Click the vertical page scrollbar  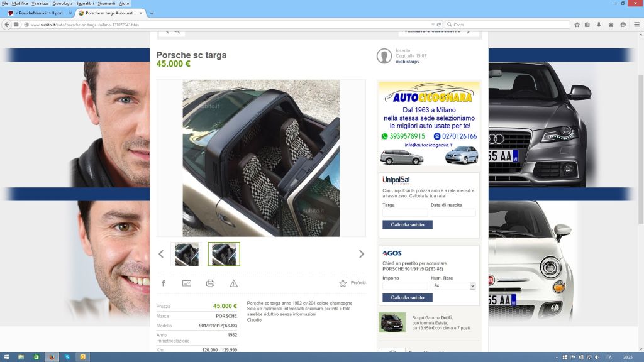coord(641,150)
